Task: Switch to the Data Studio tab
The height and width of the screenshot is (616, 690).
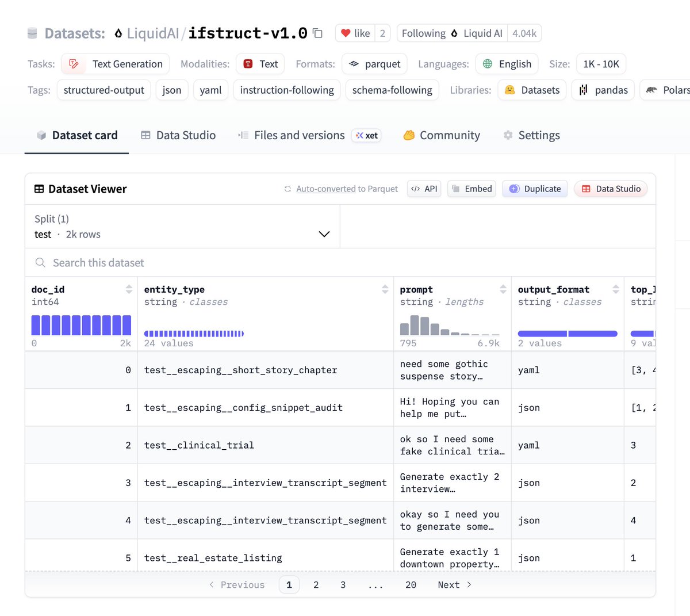Action: click(x=178, y=135)
